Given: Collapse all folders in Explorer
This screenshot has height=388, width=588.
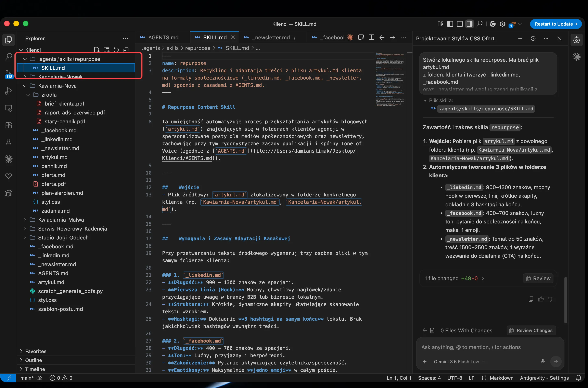Looking at the screenshot, I should 126,50.
